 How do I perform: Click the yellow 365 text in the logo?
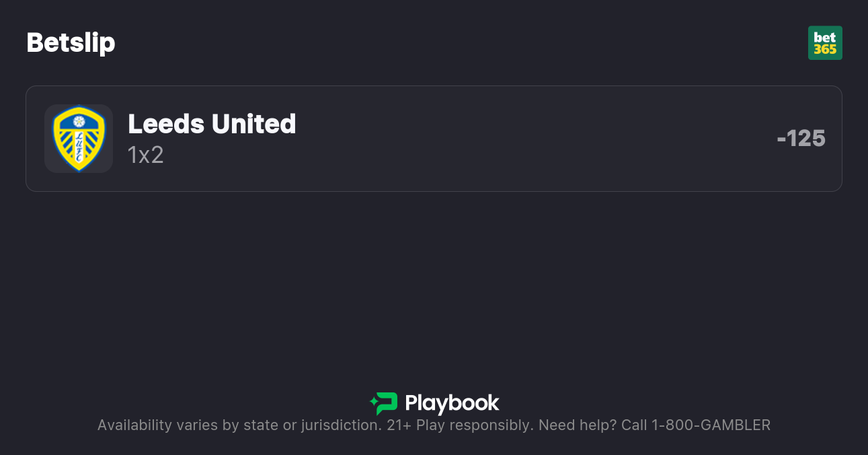(x=825, y=50)
